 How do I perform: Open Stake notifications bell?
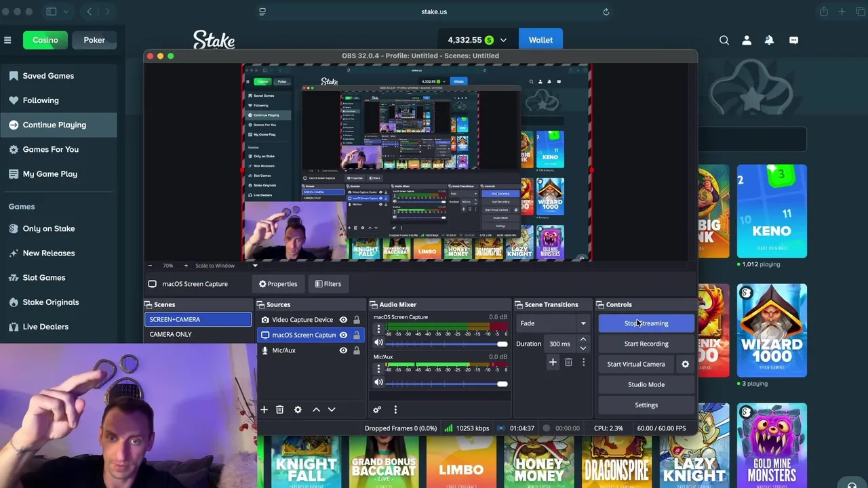769,40
